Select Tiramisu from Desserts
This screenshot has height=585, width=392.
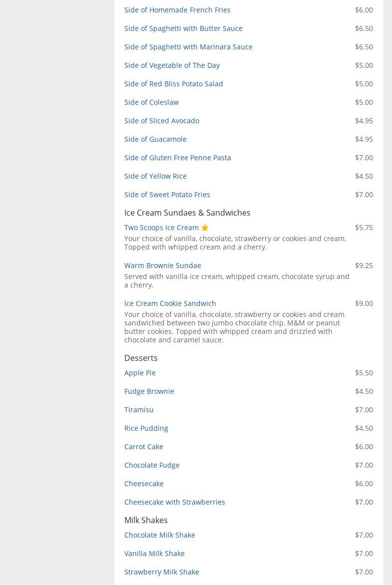click(139, 410)
